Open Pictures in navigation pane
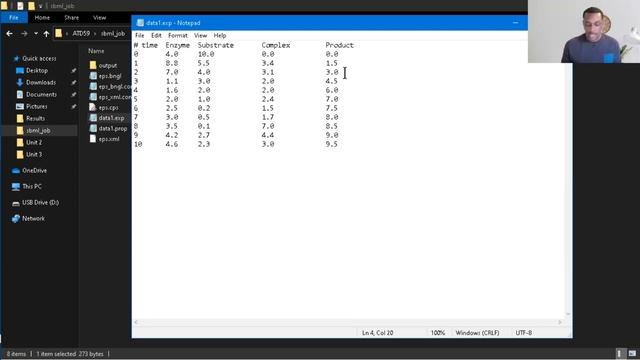Viewport: 640px width, 360px height. (37, 107)
